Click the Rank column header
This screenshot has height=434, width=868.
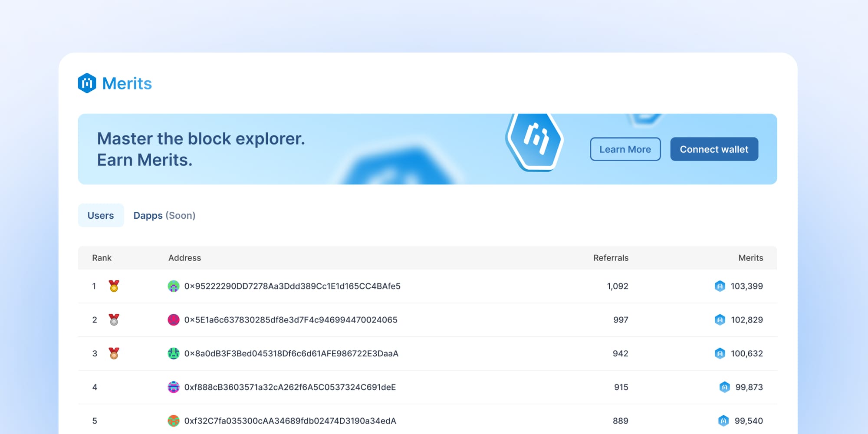[x=102, y=258]
